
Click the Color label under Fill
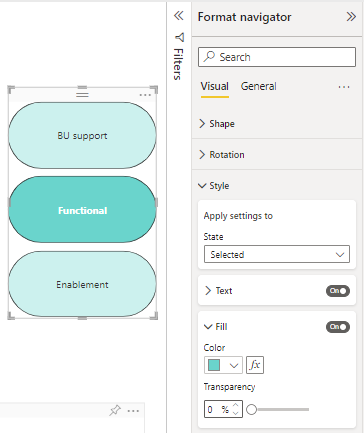click(x=214, y=348)
